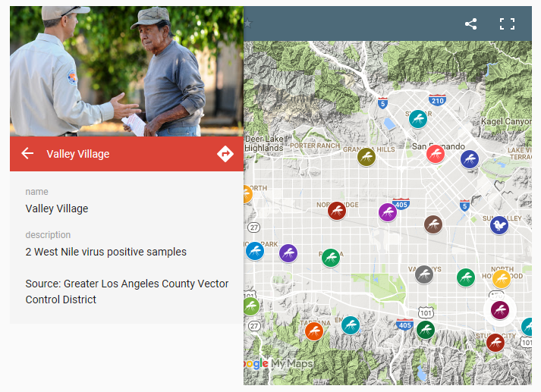541x392 pixels.
Task: Select the teal mosquito marker at Encino
Action: [x=351, y=325]
